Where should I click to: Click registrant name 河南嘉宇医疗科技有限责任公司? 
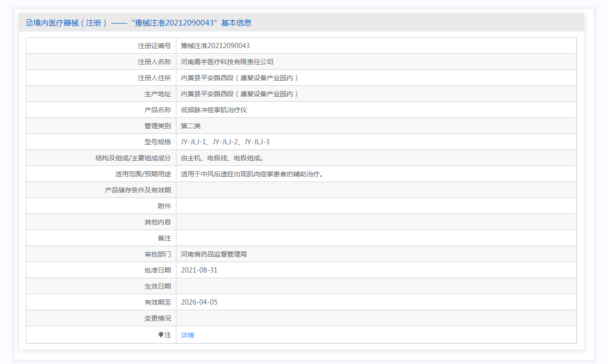(x=227, y=62)
